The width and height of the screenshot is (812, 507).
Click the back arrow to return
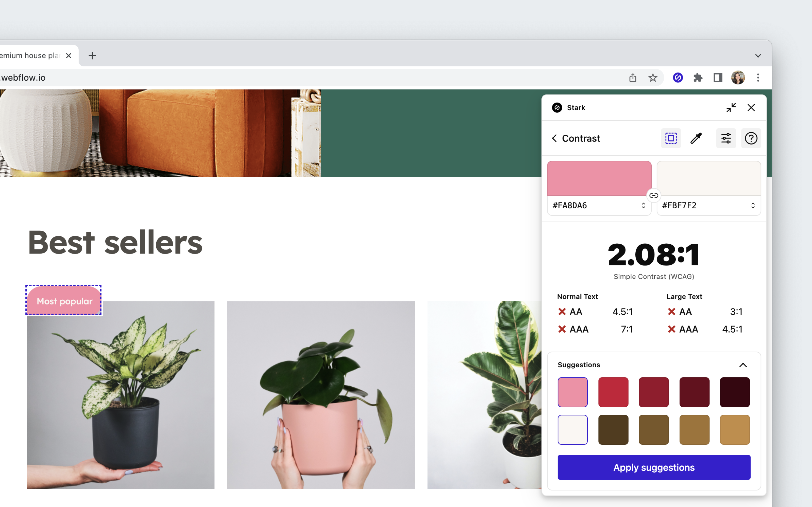click(554, 138)
